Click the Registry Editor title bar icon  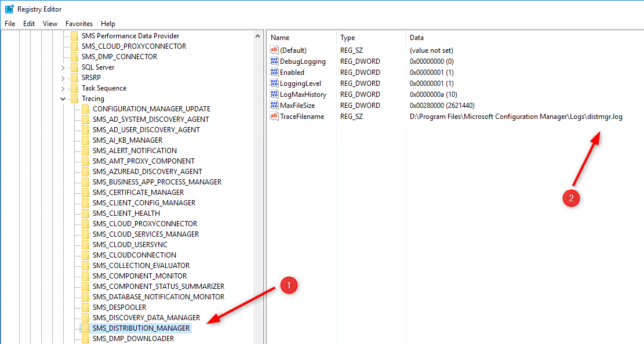(x=9, y=9)
